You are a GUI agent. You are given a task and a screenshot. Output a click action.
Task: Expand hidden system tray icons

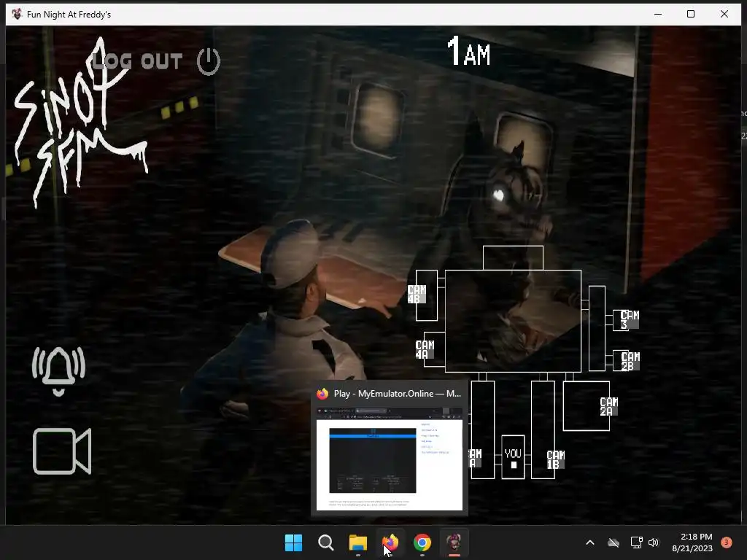pyautogui.click(x=589, y=542)
